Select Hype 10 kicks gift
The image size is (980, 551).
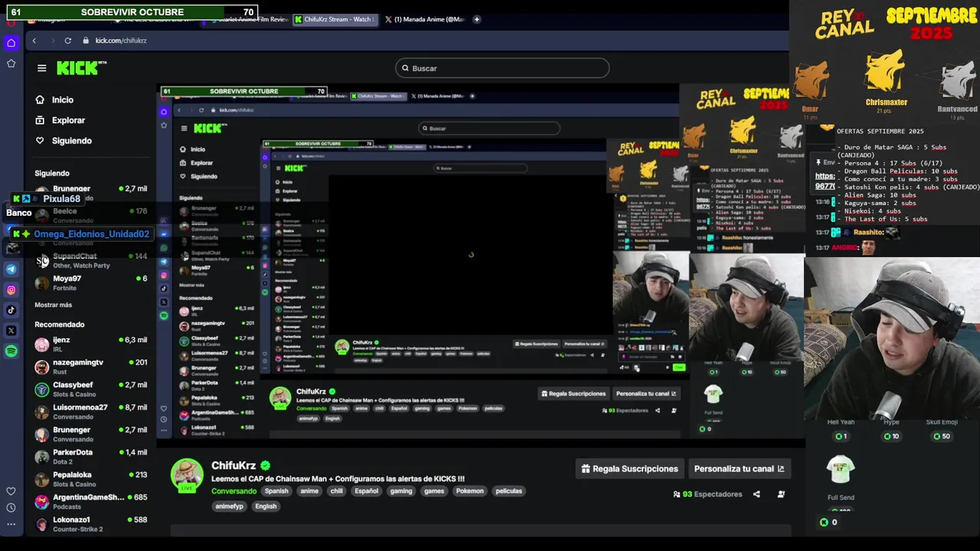click(891, 429)
